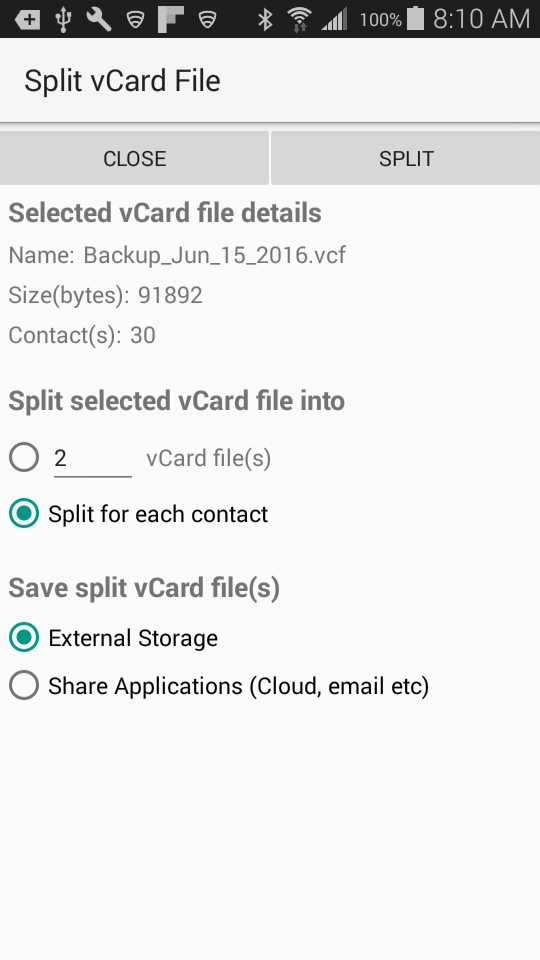This screenshot has height=960, width=540.
Task: Click the CLOSE button
Action: pyautogui.click(x=134, y=158)
